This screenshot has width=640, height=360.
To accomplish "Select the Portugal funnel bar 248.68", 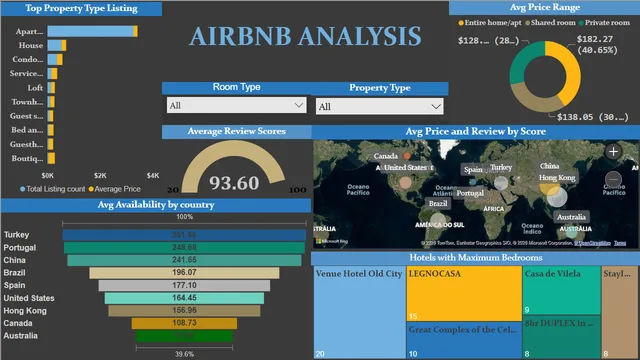I will coord(184,247).
